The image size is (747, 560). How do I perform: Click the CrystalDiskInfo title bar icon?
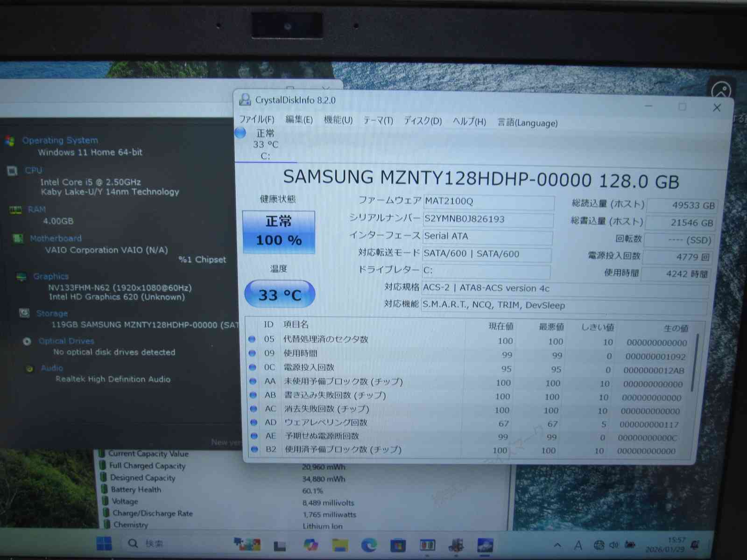coord(245,99)
